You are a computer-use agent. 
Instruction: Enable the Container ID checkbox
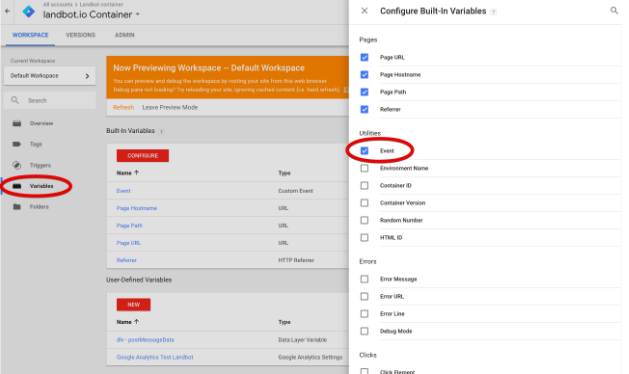(364, 185)
